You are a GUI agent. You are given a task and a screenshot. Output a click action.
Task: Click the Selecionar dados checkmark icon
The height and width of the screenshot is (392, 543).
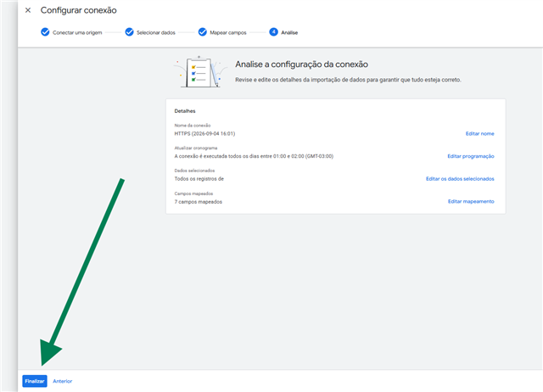[129, 32]
